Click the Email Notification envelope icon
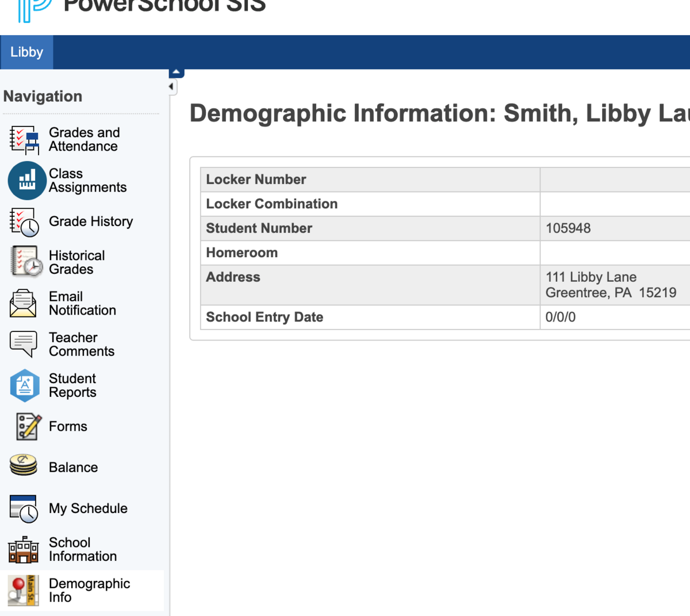The height and width of the screenshot is (616, 690). [23, 303]
